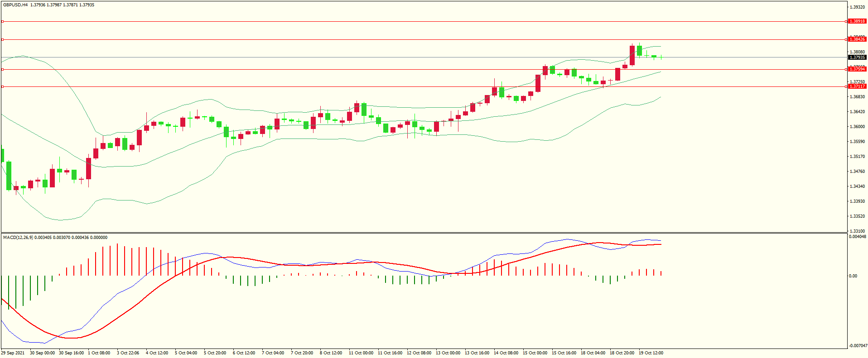
Task: Grab right handle of 1.38918 horizontal line
Action: [846, 21]
